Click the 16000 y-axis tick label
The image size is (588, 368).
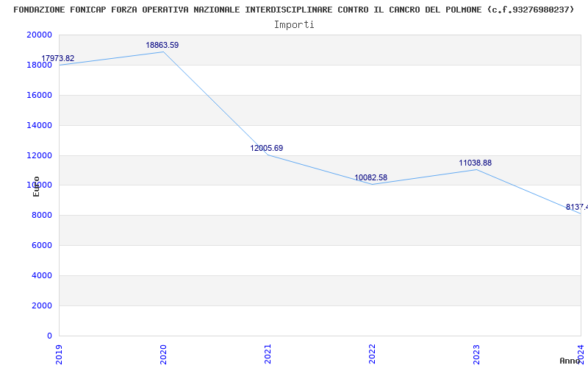(x=39, y=95)
